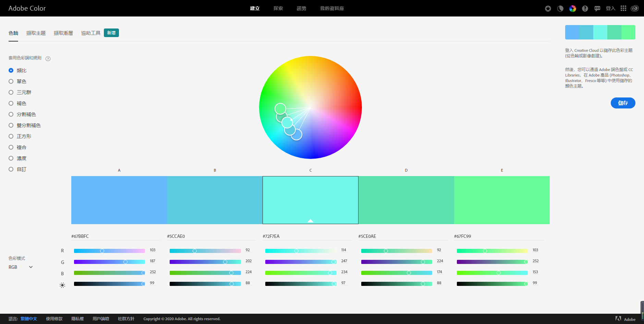Click the hex field #67BBFC
This screenshot has width=644, height=324.
[x=116, y=236]
